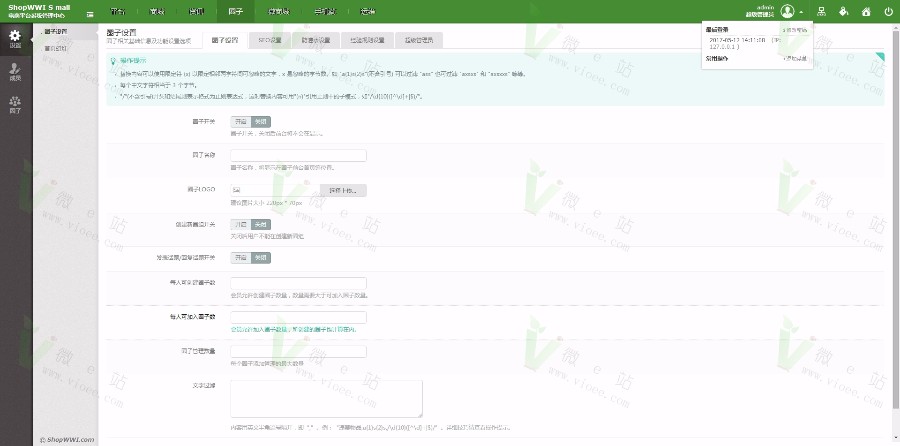Viewport: 900px width, 446px height.
Task: Focus the 每人可创建圈子数 input field
Action: pyautogui.click(x=298, y=284)
